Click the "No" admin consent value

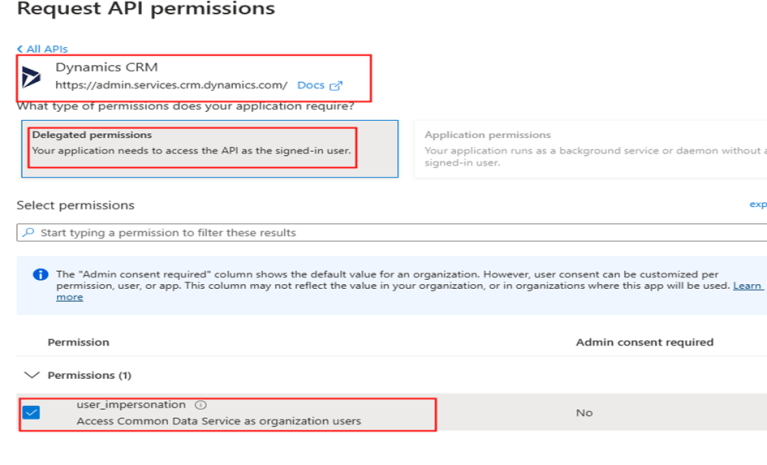coord(584,412)
